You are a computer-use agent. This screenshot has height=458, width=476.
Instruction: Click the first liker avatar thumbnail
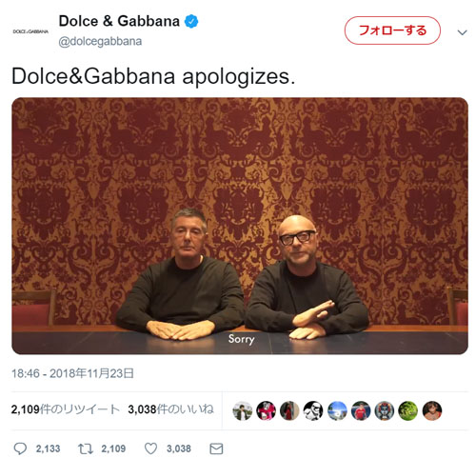tap(243, 410)
